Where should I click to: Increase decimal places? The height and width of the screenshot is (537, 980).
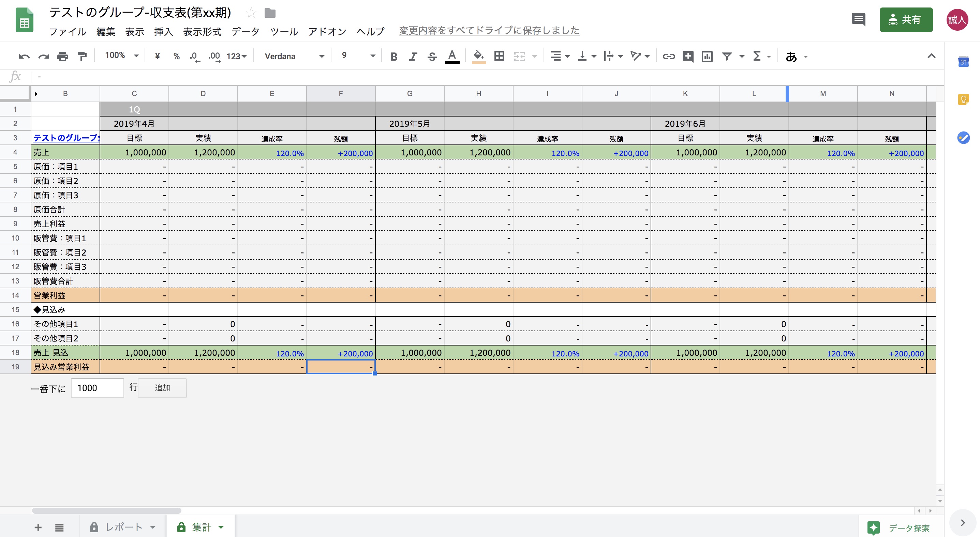point(214,57)
